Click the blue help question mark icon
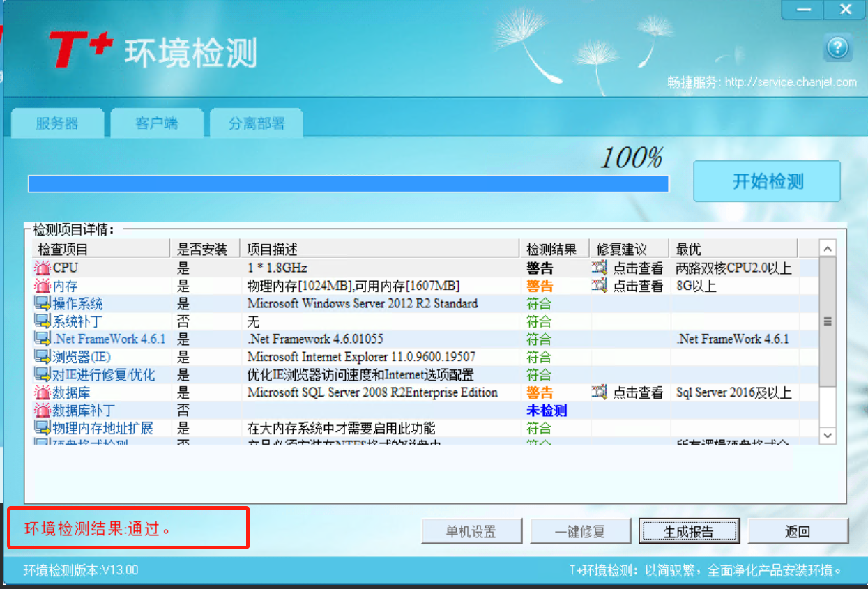Viewport: 868px width, 589px height. click(837, 48)
